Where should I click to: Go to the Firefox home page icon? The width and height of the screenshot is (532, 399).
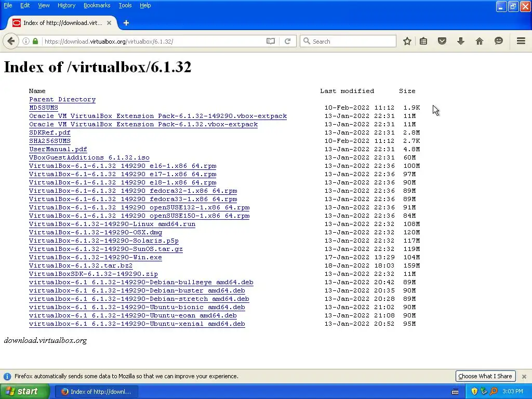(x=480, y=42)
